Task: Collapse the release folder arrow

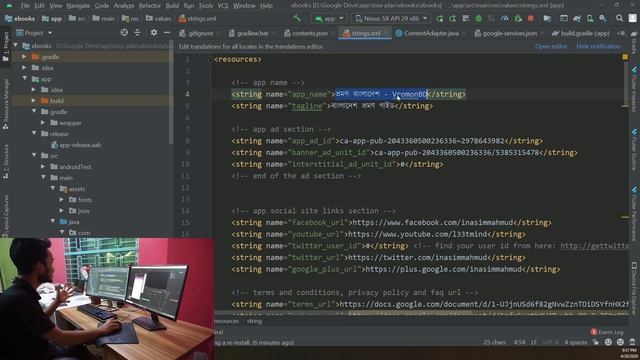Action: click(34, 133)
